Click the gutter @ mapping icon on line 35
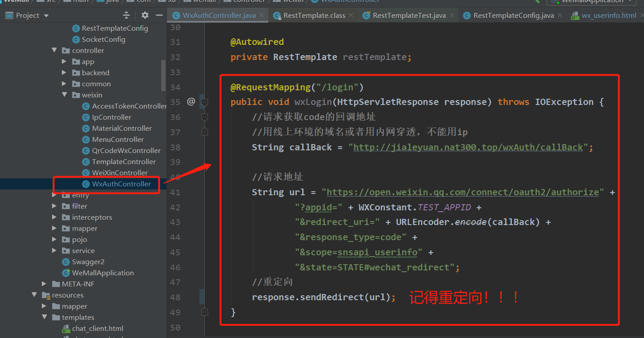Viewport: 644px width, 338px height. pos(191,102)
